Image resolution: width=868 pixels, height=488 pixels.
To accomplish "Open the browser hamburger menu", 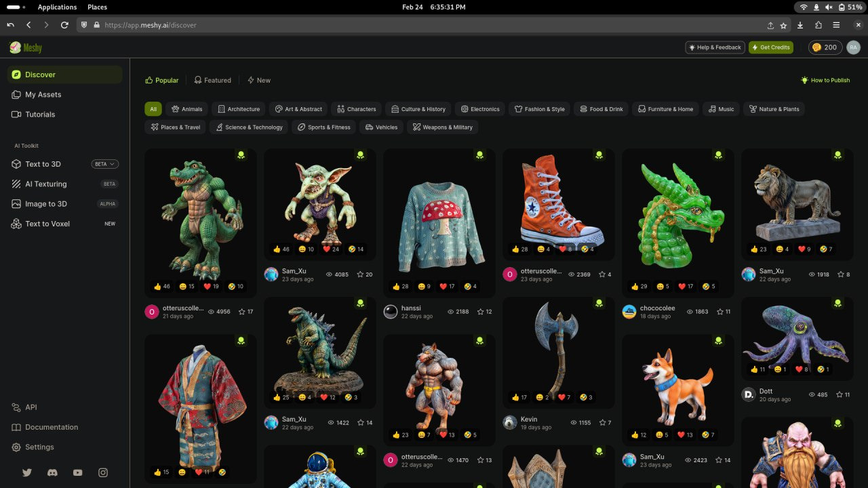I will click(x=836, y=25).
